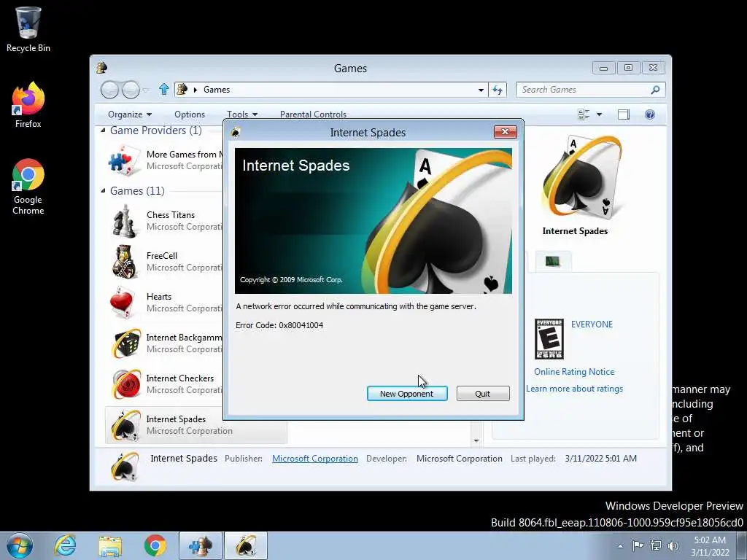The width and height of the screenshot is (747, 560).
Task: Click the Forward navigation button
Action: (131, 90)
